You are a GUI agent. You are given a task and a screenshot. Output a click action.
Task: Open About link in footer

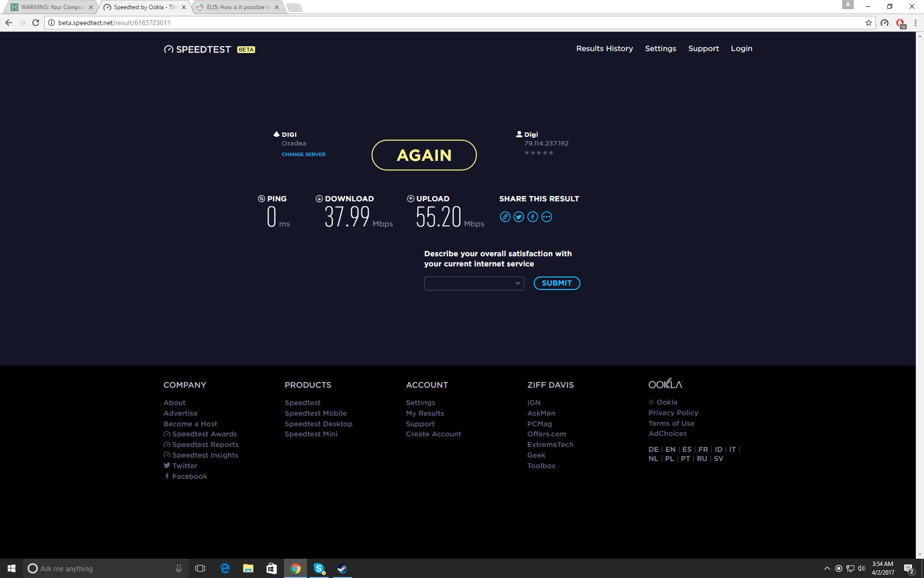pyautogui.click(x=174, y=403)
